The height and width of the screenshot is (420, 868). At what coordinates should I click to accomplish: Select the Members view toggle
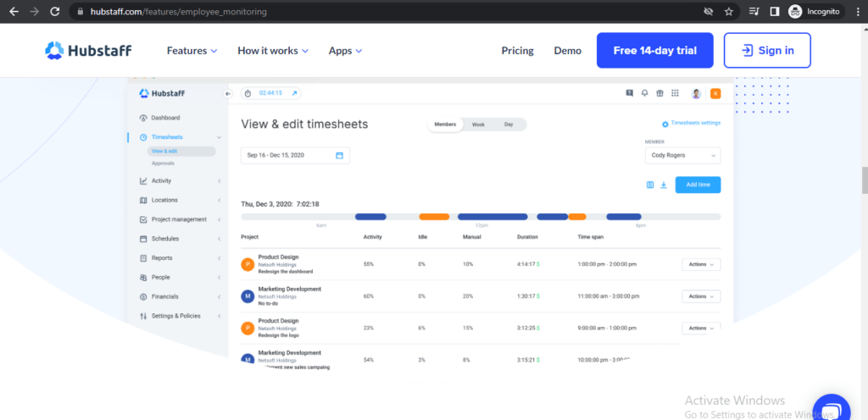coord(445,124)
